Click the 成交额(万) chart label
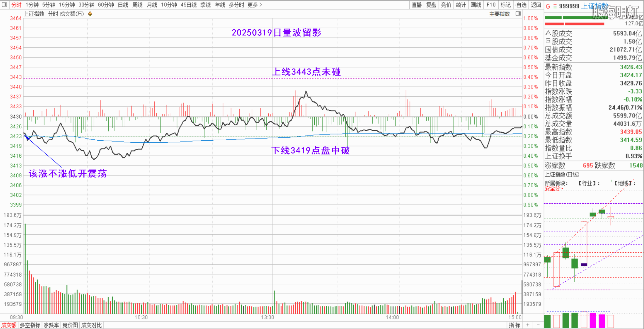Viewport: 644px width, 329px height. (72, 14)
